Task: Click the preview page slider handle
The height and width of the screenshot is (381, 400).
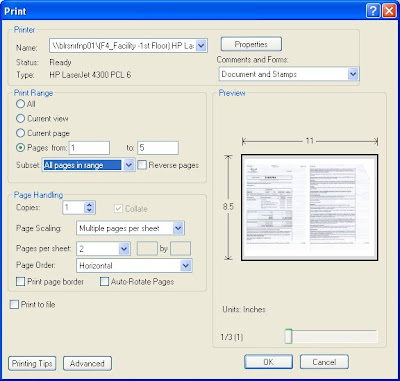Action: point(289,336)
